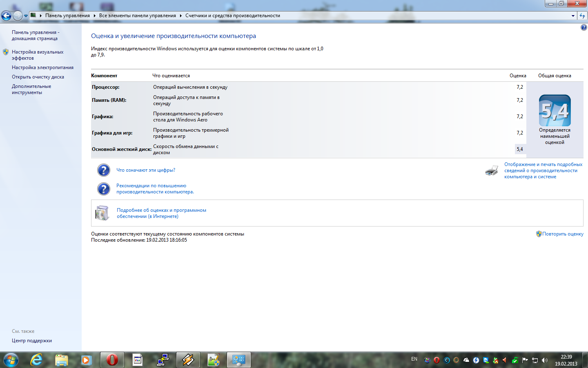Expand the arrow after 'Панель управления' breadcrumb

point(94,16)
